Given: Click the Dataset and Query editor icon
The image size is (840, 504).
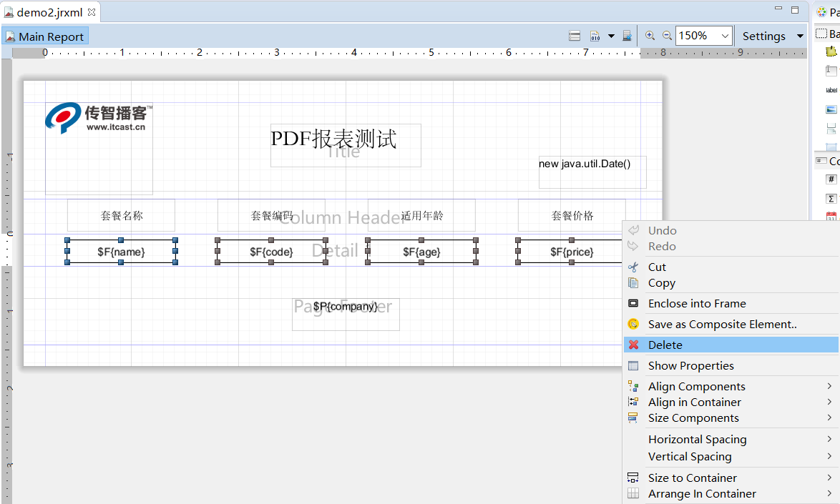Looking at the screenshot, I should tap(575, 36).
